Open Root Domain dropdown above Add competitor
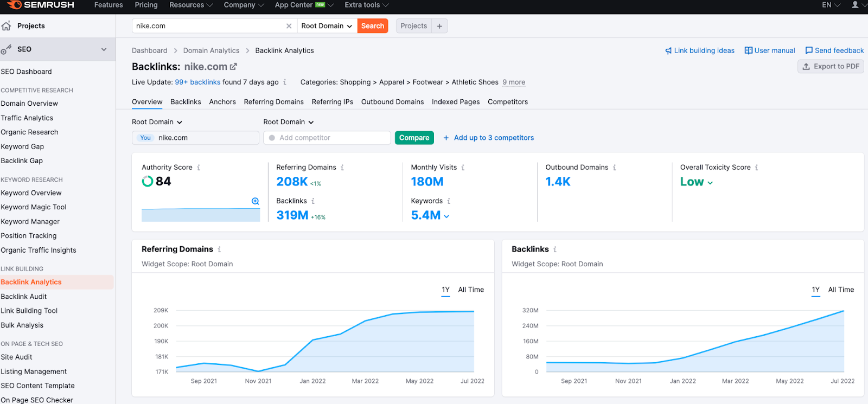This screenshot has height=404, width=868. (289, 122)
